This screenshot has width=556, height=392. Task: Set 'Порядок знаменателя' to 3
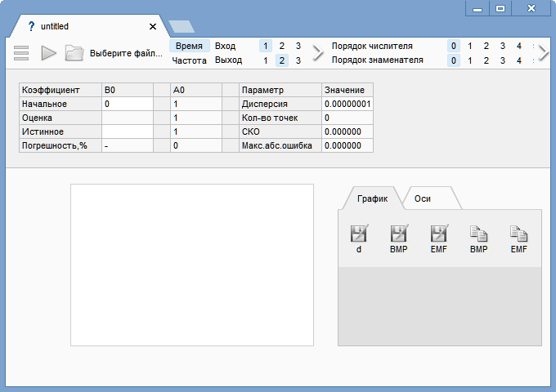503,60
